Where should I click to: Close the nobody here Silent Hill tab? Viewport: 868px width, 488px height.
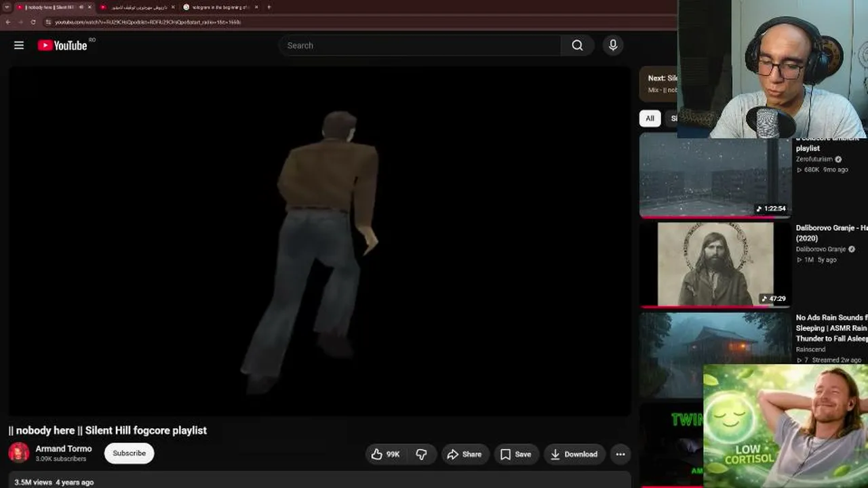pos(90,7)
